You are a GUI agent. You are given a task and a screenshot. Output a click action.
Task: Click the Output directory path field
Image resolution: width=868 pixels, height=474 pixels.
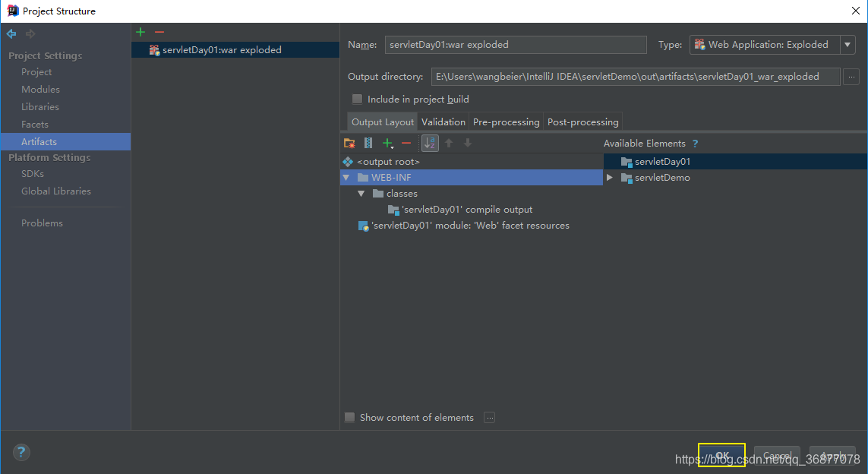coord(636,77)
